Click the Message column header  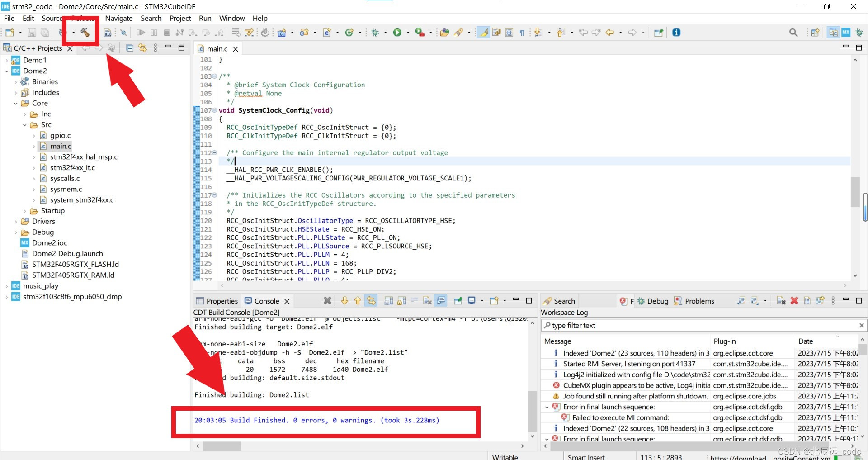pyautogui.click(x=626, y=341)
